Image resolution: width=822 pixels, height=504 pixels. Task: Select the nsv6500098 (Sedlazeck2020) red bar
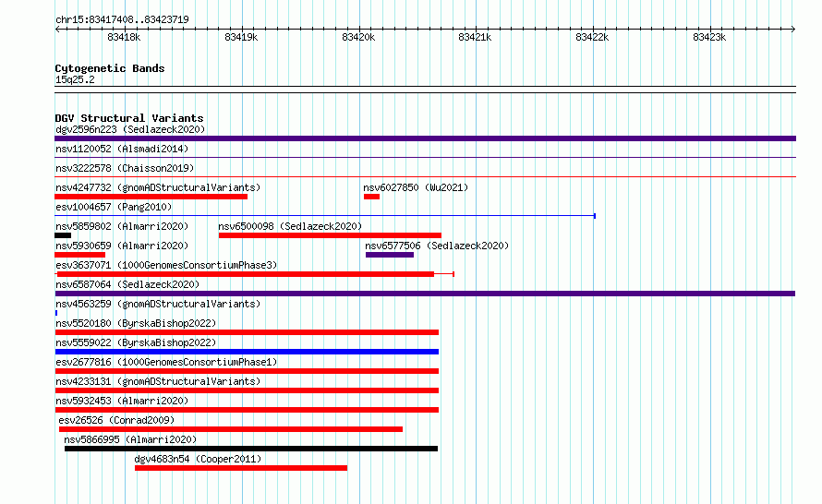pyautogui.click(x=330, y=235)
